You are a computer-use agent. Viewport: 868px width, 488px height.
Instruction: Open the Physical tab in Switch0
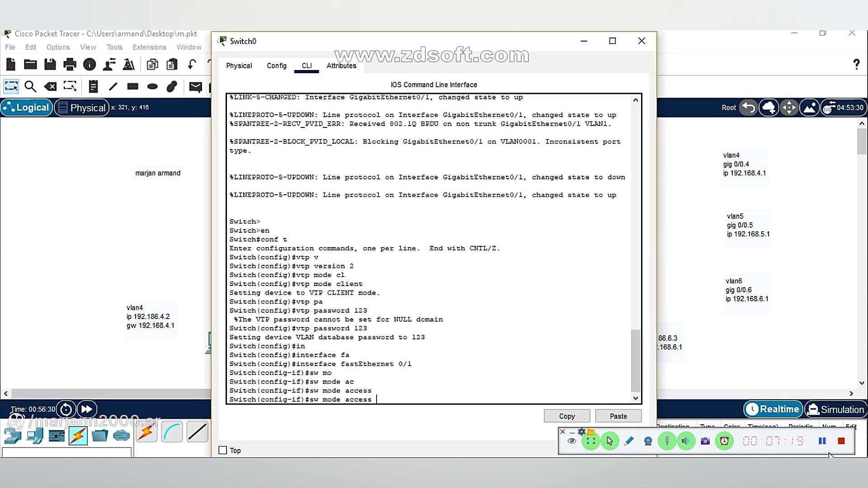(x=239, y=66)
